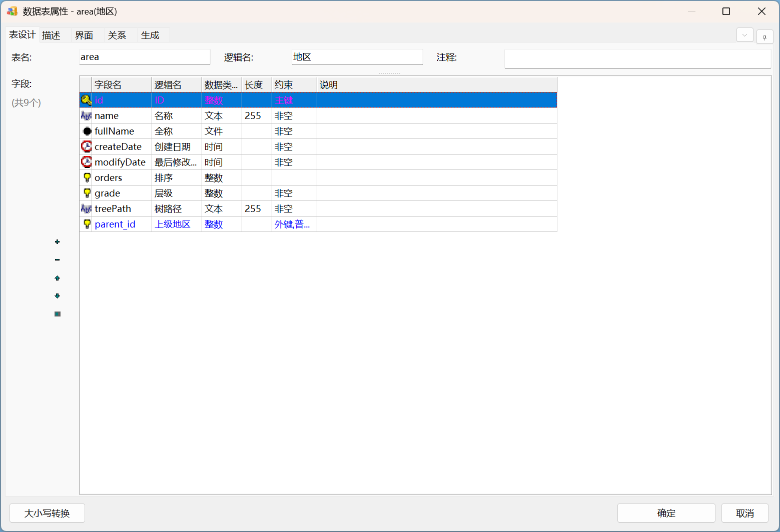Click the 排序 logical name cell
Image resolution: width=780 pixels, height=532 pixels.
click(x=177, y=177)
